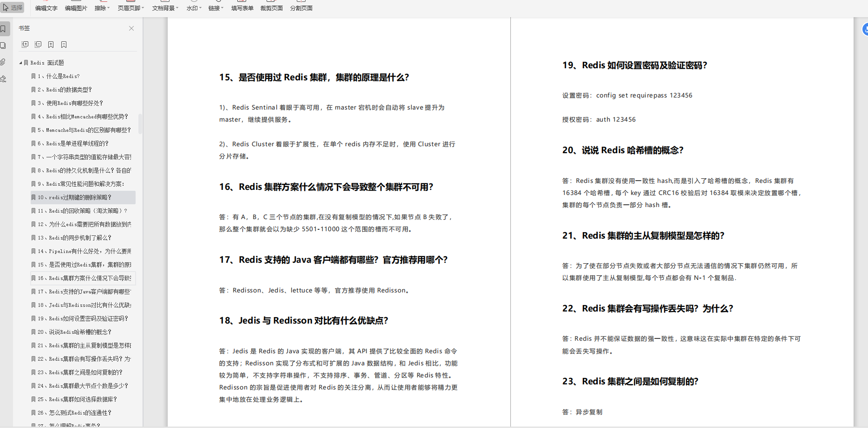The height and width of the screenshot is (428, 868).
Task: Go to bookmark 26、怎么测试Redis的连通性?
Action: [74, 413]
